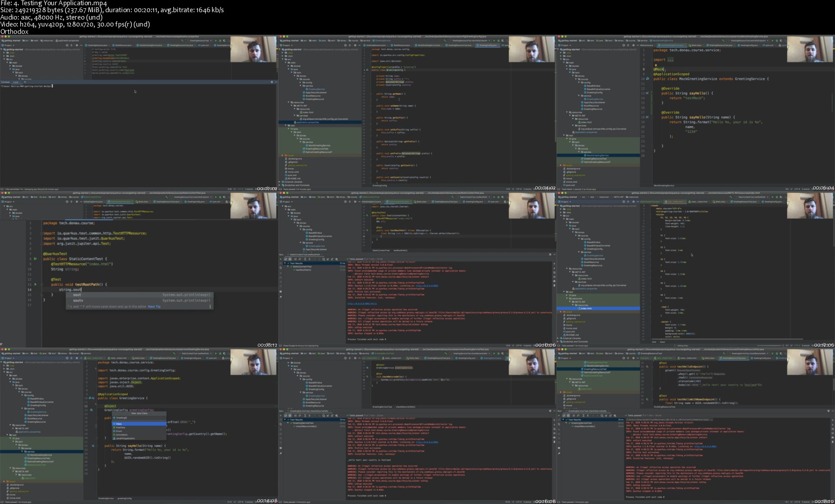Click the Project panel gear in the 00:08:12 frame
The height and width of the screenshot is (504, 835).
[x=77, y=202]
